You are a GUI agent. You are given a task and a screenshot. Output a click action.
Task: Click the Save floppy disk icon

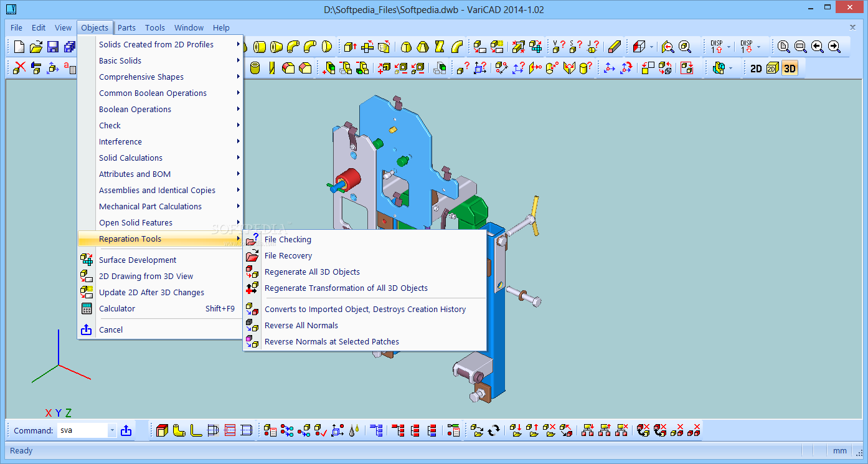pos(53,47)
